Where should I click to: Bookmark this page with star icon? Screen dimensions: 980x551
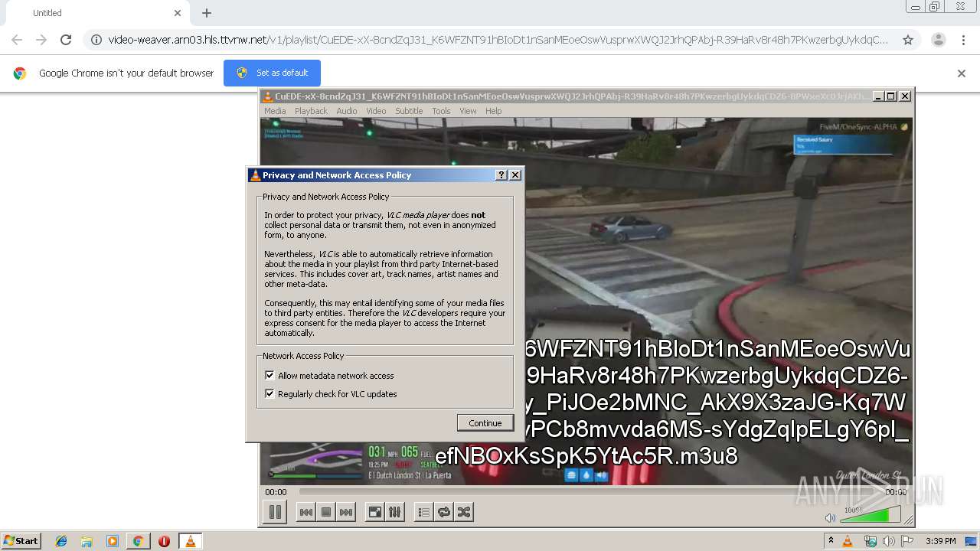[908, 40]
